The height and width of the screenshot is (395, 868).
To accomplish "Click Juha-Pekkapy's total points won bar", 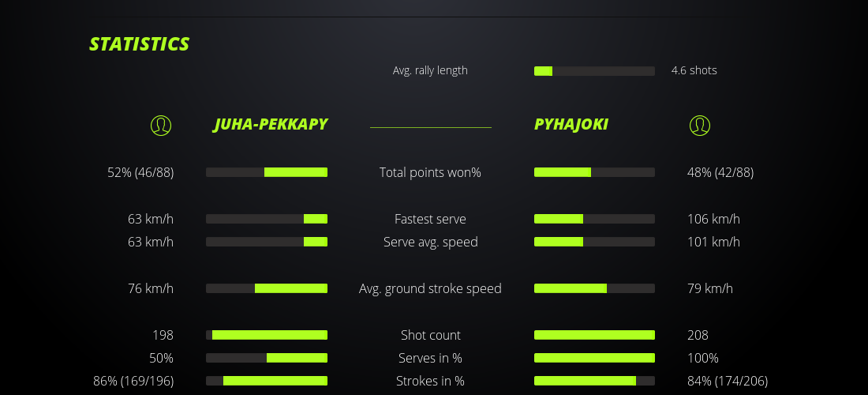I will pos(267,172).
